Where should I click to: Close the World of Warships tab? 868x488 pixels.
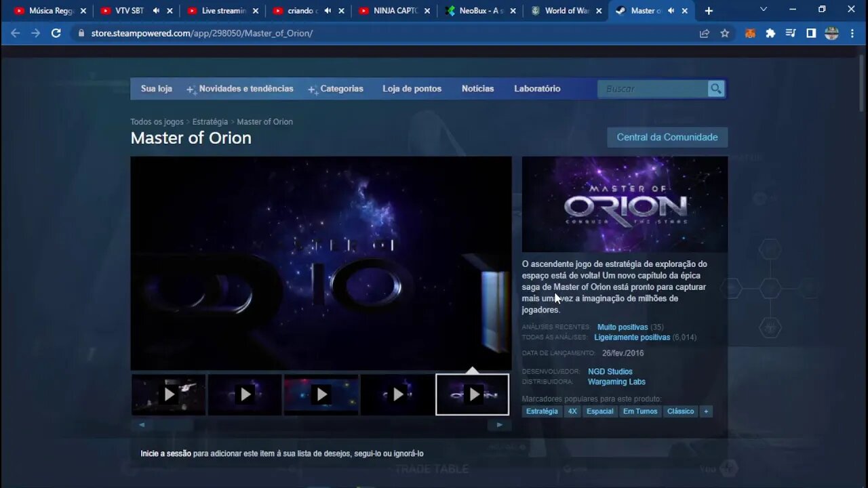click(x=599, y=11)
